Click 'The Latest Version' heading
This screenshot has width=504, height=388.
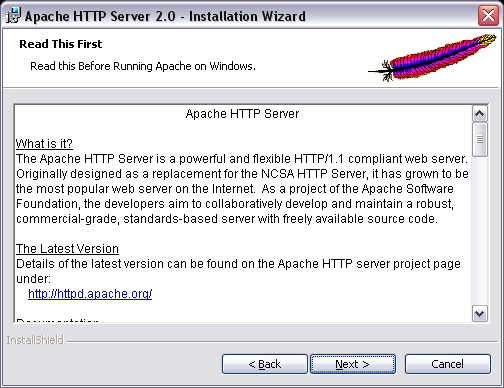(67, 249)
